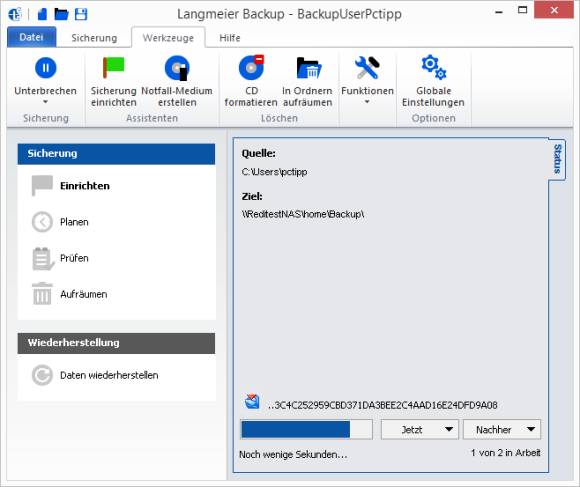
Task: Open the Jetzt dropdown arrow
Action: tap(449, 429)
